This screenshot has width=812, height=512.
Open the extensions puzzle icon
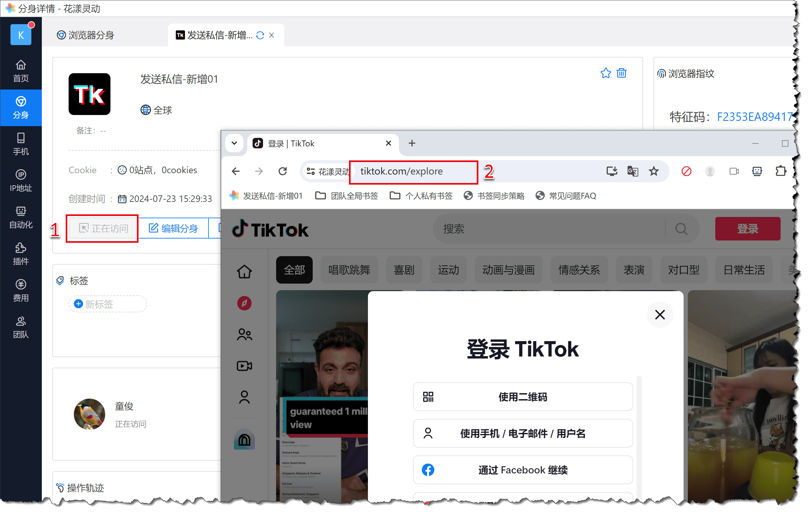(x=781, y=171)
